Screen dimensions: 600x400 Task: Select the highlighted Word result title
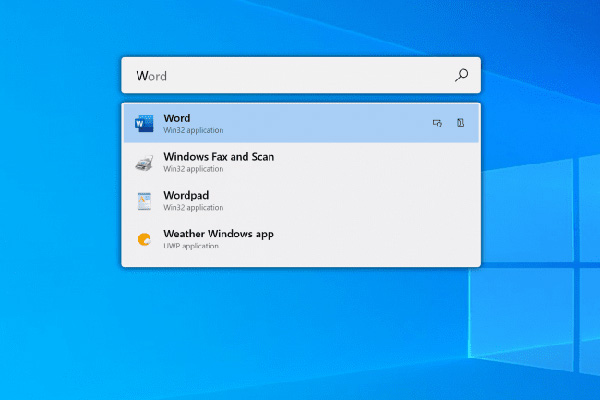click(x=177, y=118)
